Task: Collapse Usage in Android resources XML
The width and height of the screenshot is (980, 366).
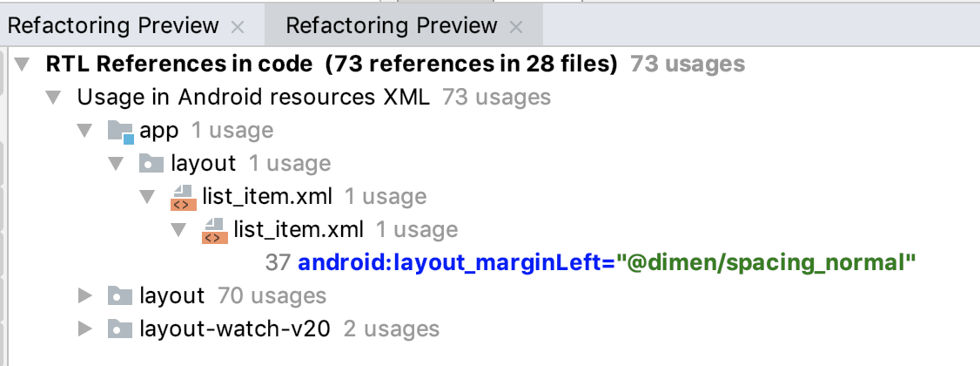Action: pos(54,98)
